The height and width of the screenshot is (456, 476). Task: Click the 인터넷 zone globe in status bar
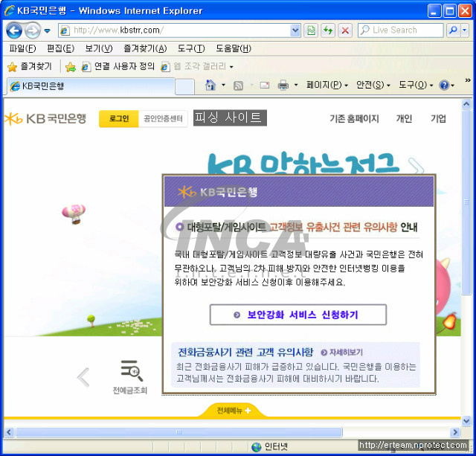coord(257,447)
